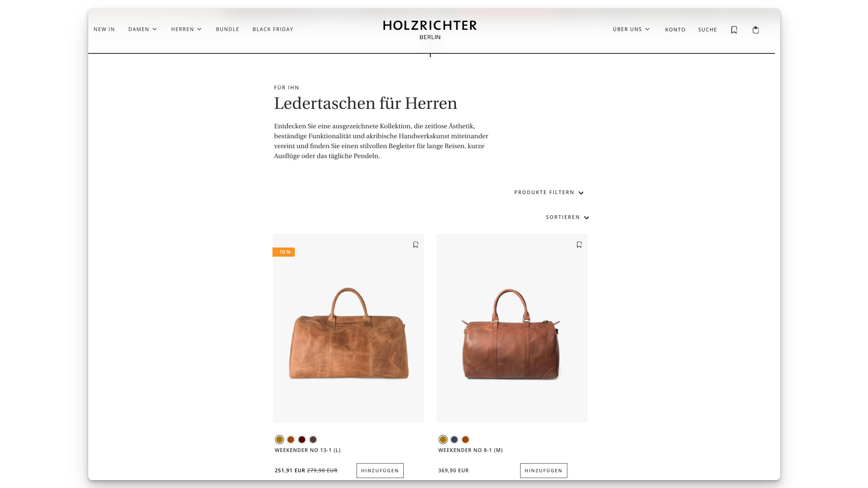
Task: Open the shopping bag cart icon
Action: 755,30
